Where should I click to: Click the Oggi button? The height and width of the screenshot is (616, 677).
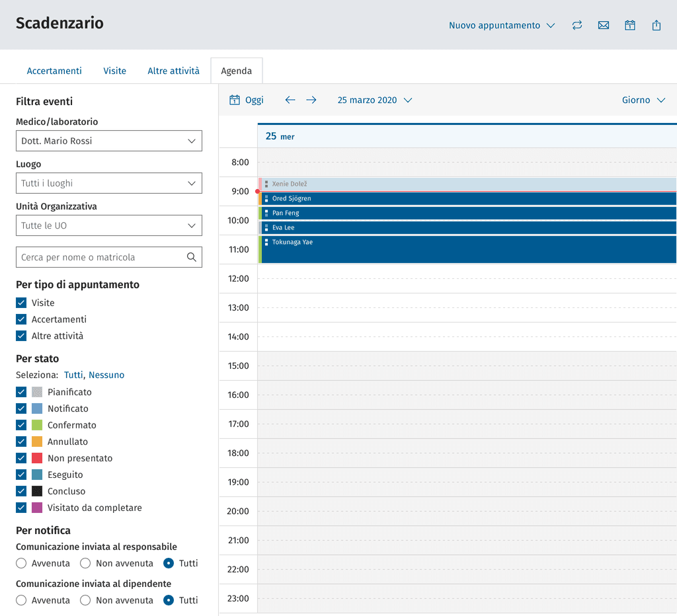[246, 100]
